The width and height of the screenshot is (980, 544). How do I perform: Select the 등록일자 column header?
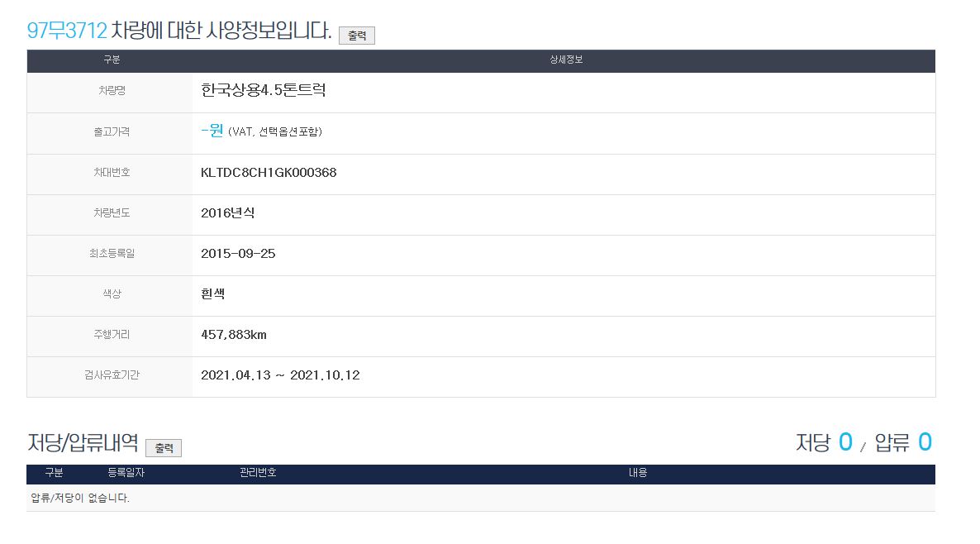pos(126,473)
